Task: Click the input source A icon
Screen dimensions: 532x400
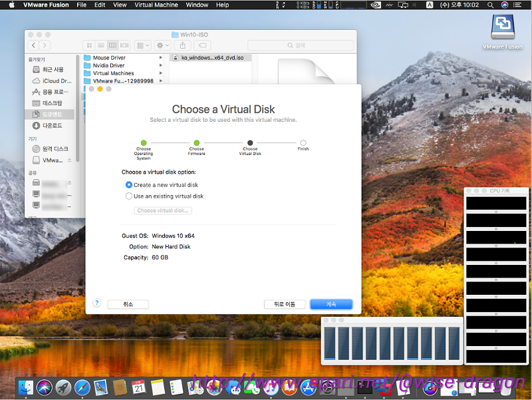Action: pos(430,5)
